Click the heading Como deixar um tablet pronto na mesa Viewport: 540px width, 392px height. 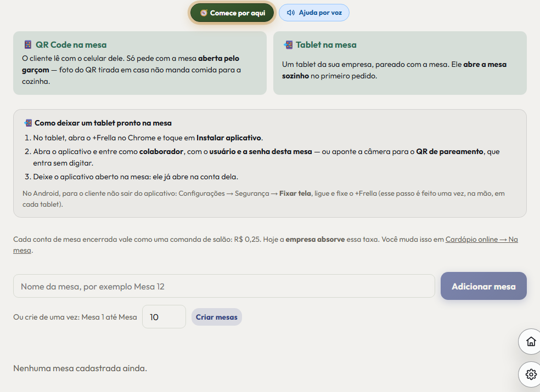click(x=103, y=123)
